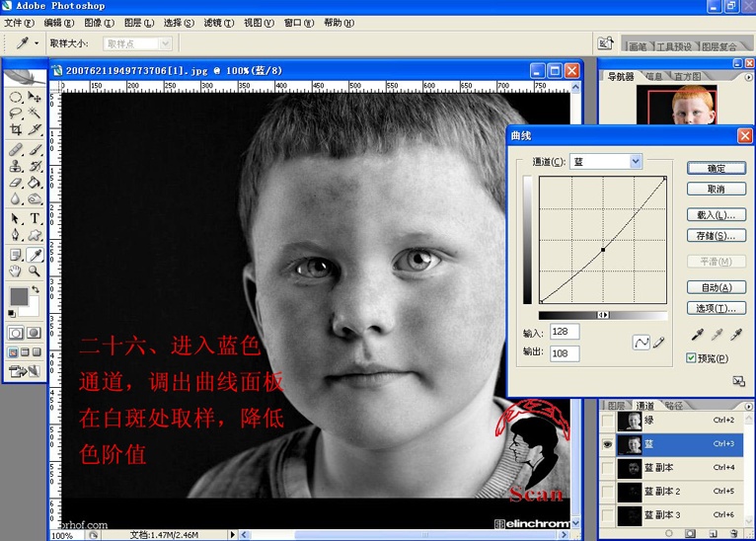Click gray point eyedropper in Curves dialog

(x=717, y=334)
